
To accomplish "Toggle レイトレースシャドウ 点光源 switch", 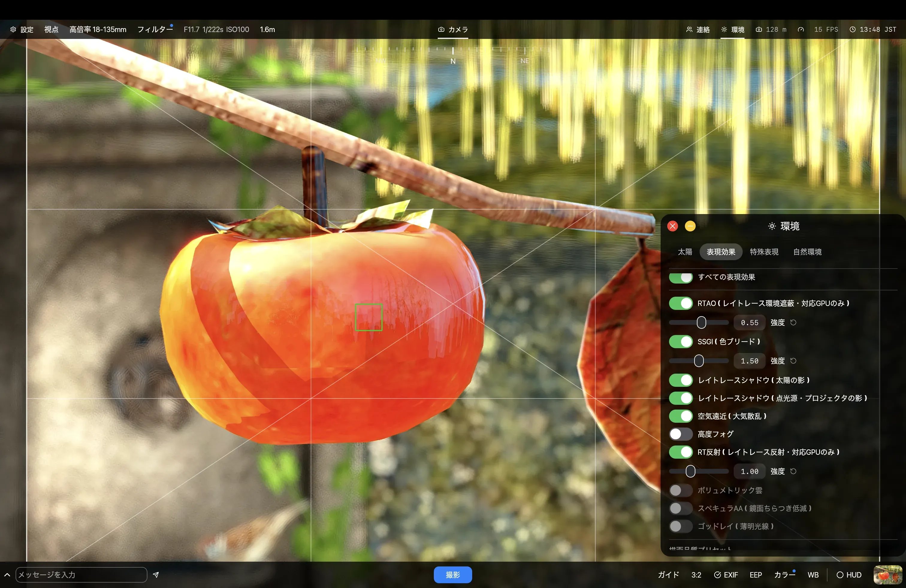I will click(x=681, y=398).
